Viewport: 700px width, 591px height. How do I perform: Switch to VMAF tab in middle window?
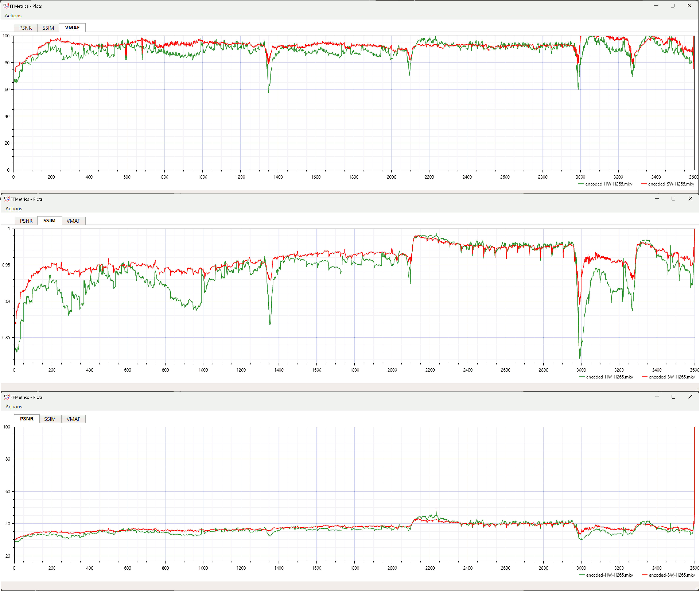[x=73, y=221]
